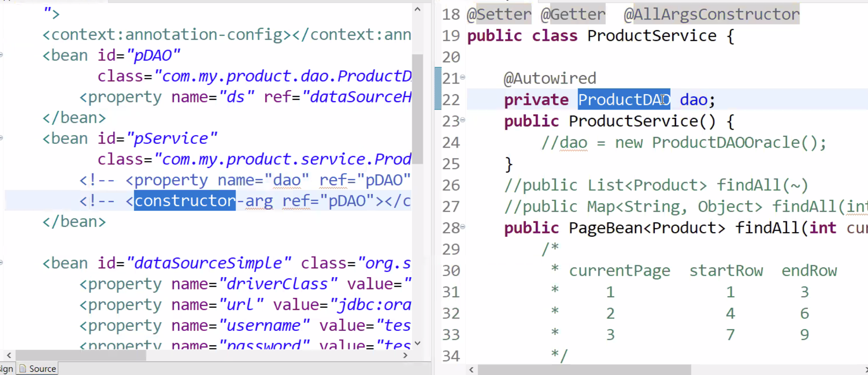The height and width of the screenshot is (375, 868).
Task: Click the comment closer '*/' on line 34
Action: [x=559, y=356]
